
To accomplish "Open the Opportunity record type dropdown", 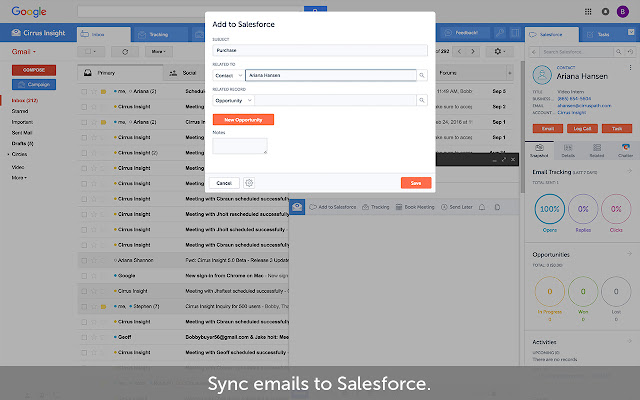I will tap(234, 100).
